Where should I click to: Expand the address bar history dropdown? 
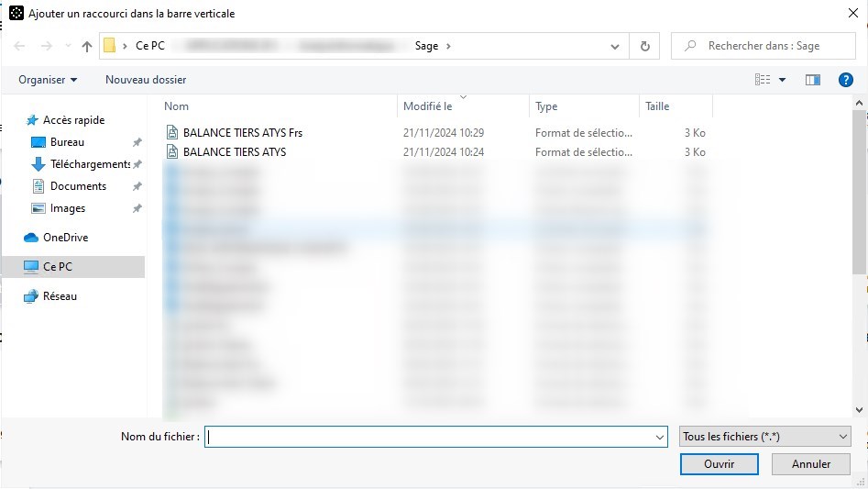pos(615,46)
